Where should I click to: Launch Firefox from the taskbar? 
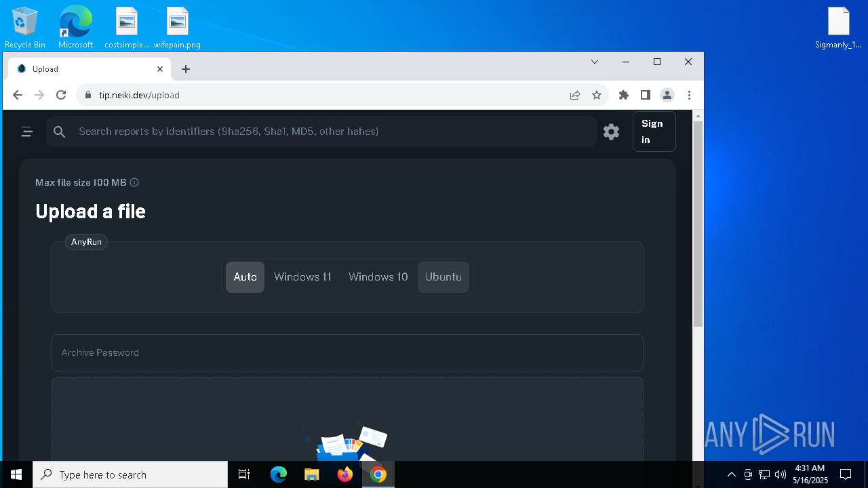click(x=345, y=474)
